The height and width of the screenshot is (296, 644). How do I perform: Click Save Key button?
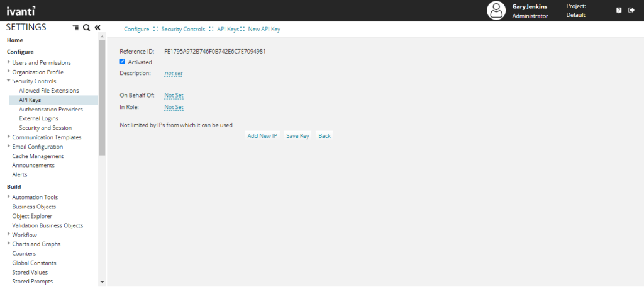click(297, 135)
